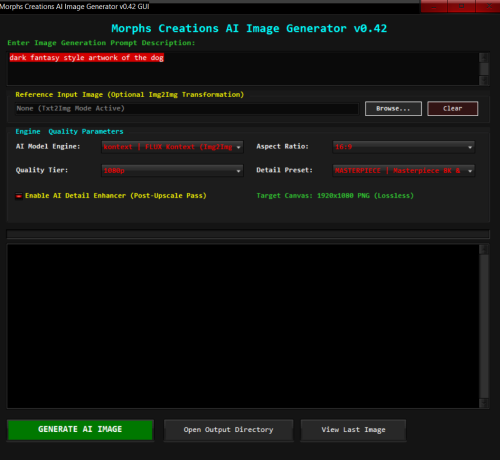
Task: Click inside the black log output area
Action: [243, 326]
